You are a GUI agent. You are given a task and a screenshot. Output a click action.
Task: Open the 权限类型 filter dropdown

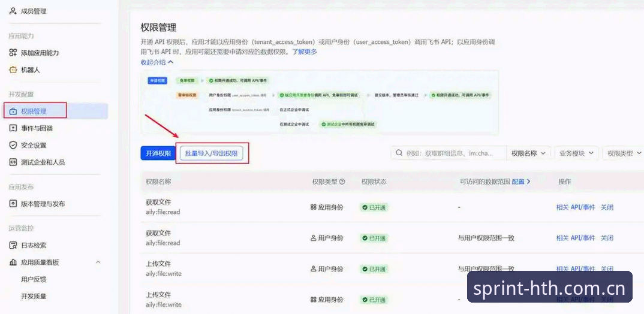[x=624, y=153]
